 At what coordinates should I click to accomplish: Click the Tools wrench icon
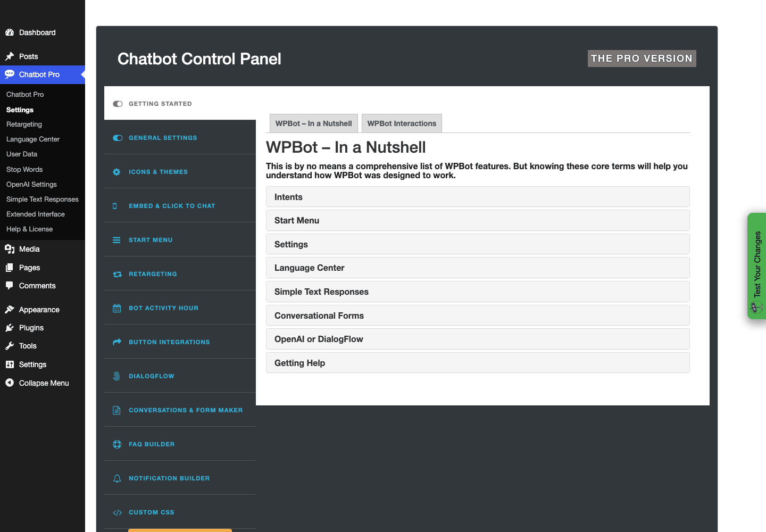[x=10, y=346]
